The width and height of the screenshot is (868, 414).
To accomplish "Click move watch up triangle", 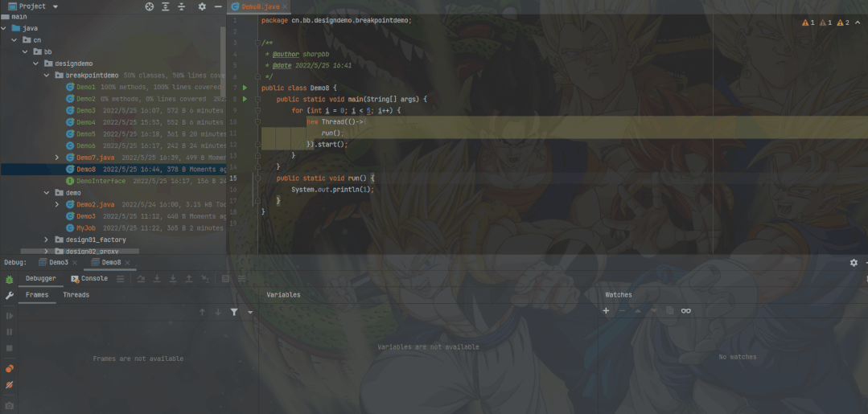I will (x=638, y=311).
